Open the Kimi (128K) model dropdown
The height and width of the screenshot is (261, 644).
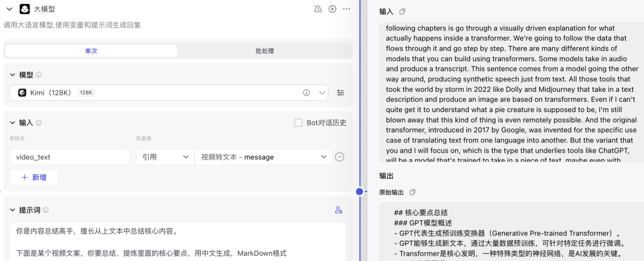[x=169, y=93]
